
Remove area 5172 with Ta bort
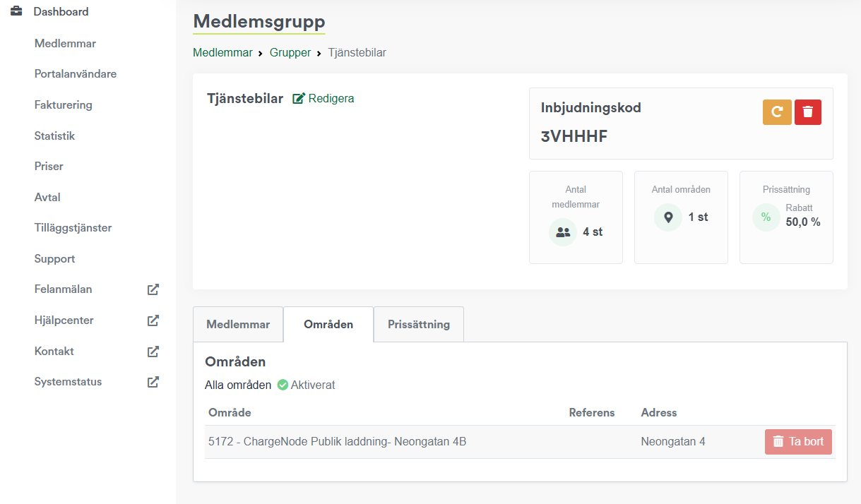click(798, 442)
